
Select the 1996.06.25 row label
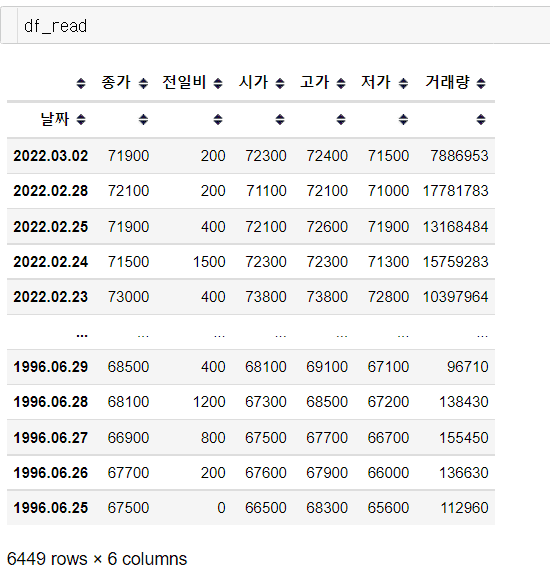coord(51,508)
